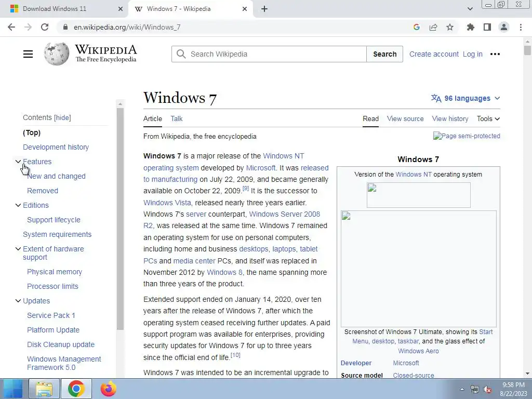Follow the Windows Server 2008 link
532x399 pixels.
coord(284,214)
